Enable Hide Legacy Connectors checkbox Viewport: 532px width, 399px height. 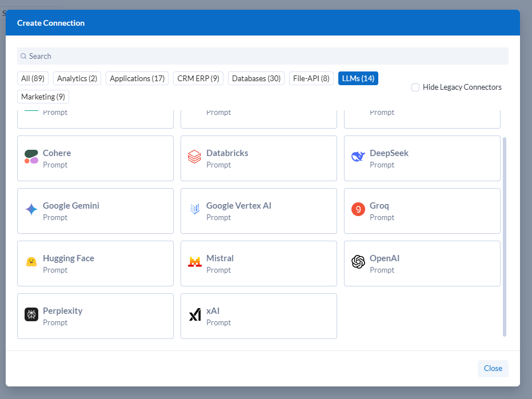click(415, 87)
